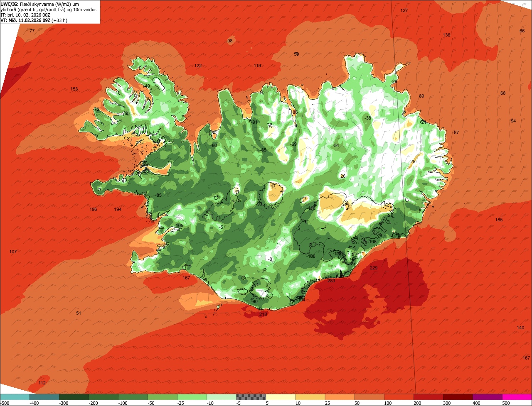532x406 pixels.
Task: Click the '-25' legend scale label
Action: click(x=181, y=403)
